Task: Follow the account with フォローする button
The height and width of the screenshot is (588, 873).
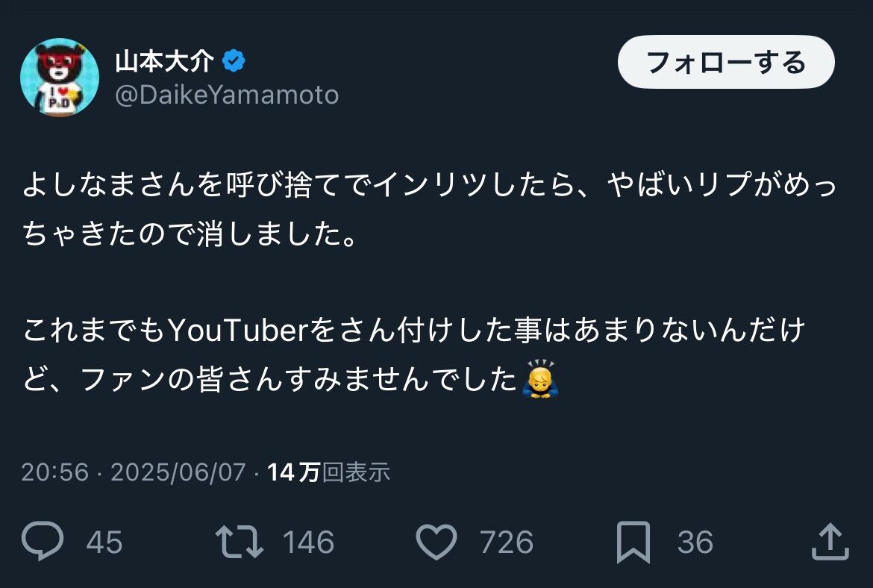Action: pos(726,62)
